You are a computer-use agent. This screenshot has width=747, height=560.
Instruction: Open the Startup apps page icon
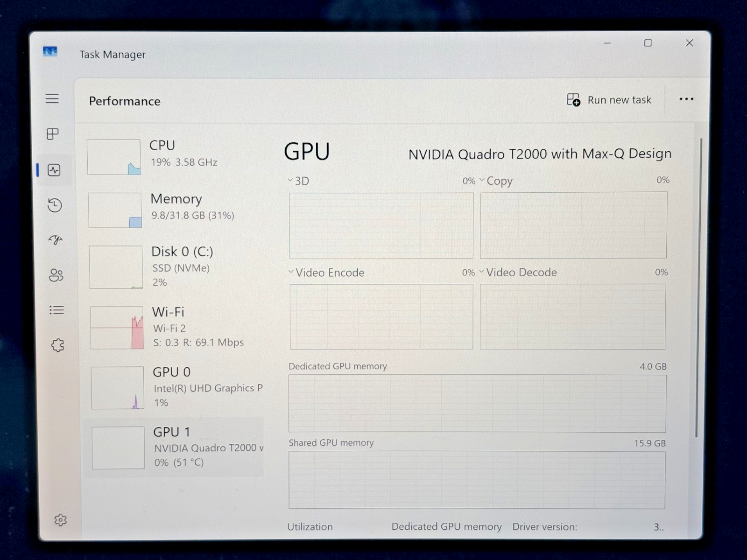pyautogui.click(x=56, y=240)
